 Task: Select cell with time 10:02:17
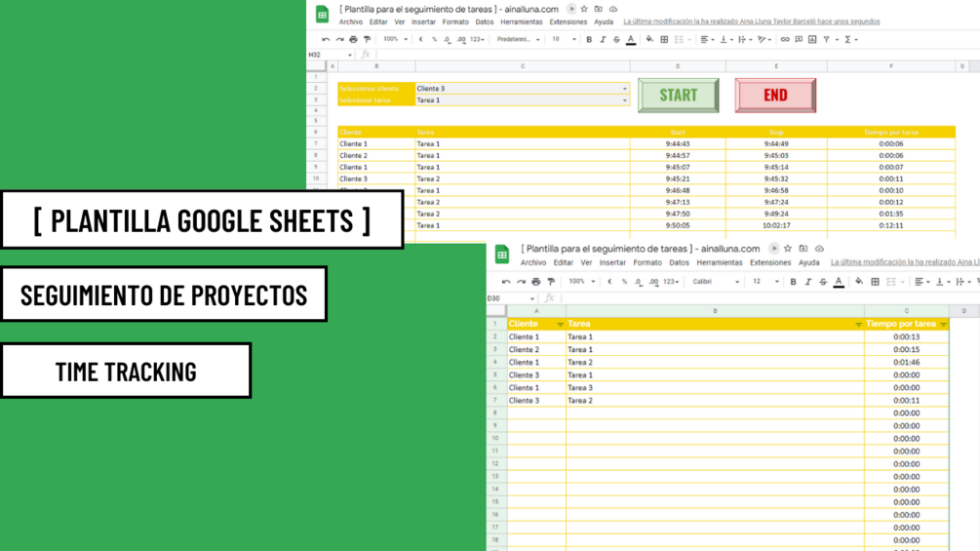(776, 225)
